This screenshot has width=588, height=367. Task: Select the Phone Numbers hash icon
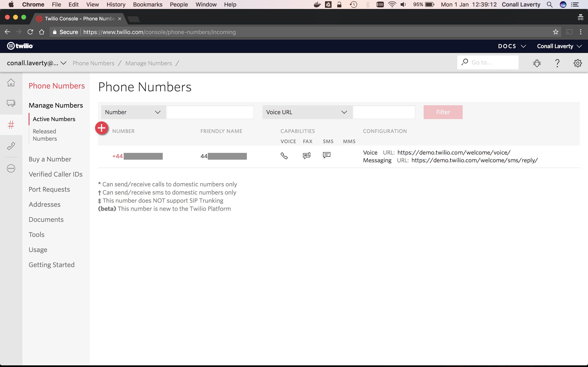pyautogui.click(x=11, y=125)
